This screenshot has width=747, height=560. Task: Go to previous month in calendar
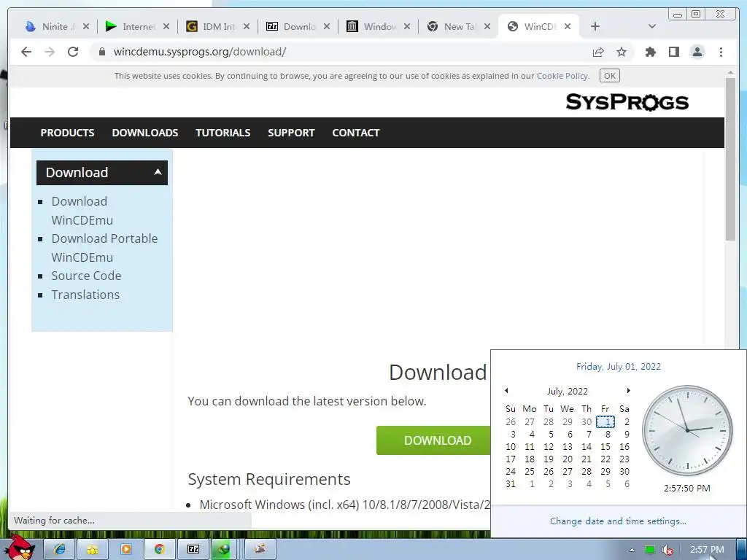(506, 391)
